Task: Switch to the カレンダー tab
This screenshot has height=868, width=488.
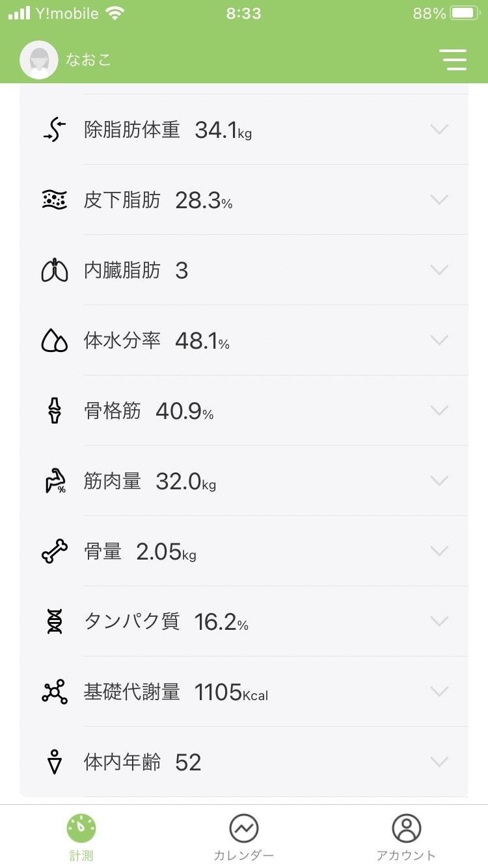Action: tap(244, 838)
